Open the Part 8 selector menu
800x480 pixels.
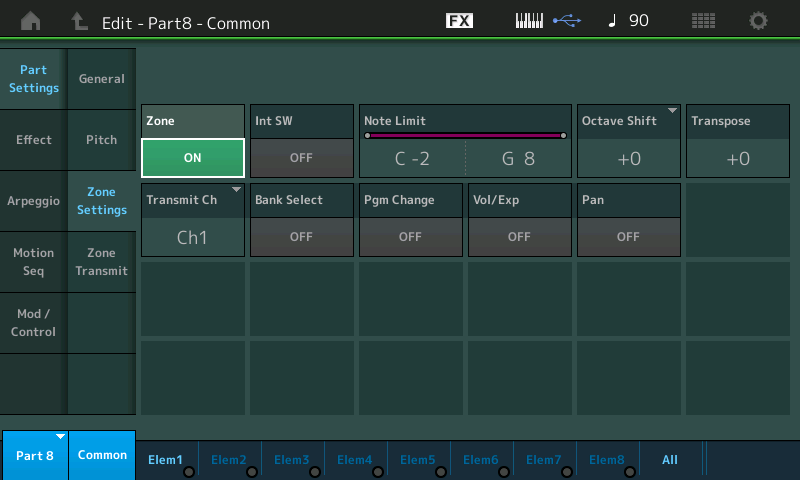pyautogui.click(x=35, y=455)
